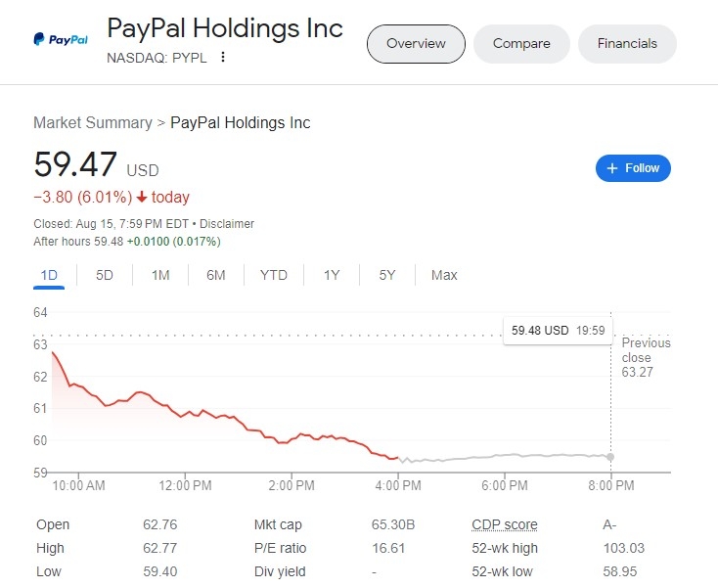Switch chart to YTD range

(x=274, y=275)
